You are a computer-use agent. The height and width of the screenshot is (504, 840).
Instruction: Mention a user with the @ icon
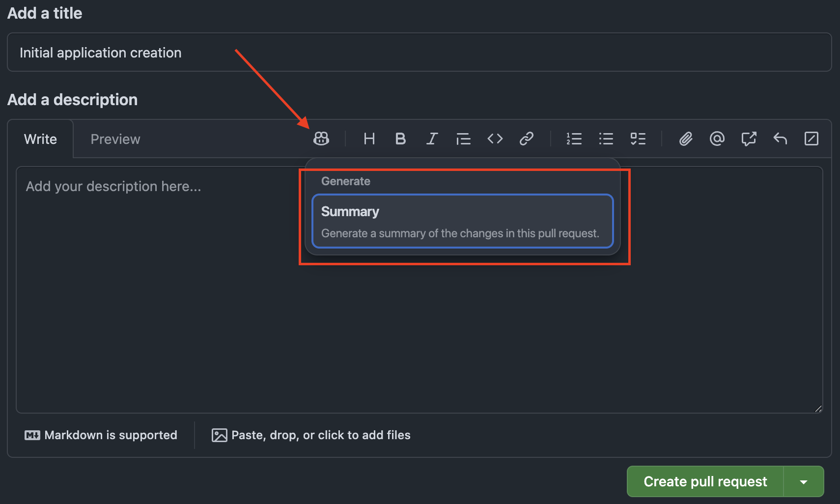point(717,139)
